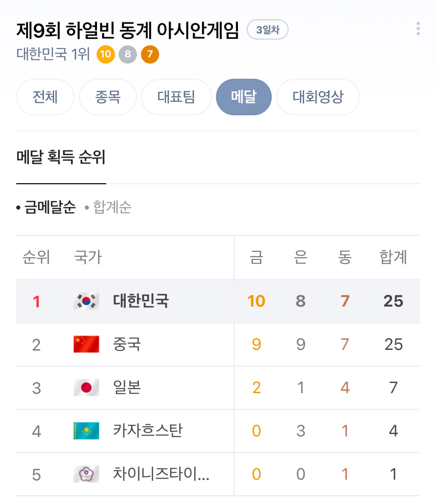This screenshot has width=436, height=504.
Task: Select the 금메달순 sort option
Action: pyautogui.click(x=49, y=207)
